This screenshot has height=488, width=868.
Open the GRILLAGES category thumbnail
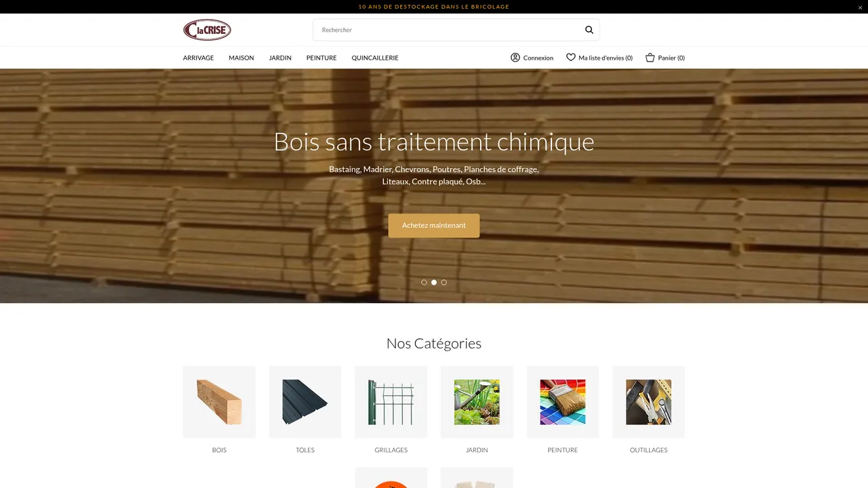click(391, 402)
